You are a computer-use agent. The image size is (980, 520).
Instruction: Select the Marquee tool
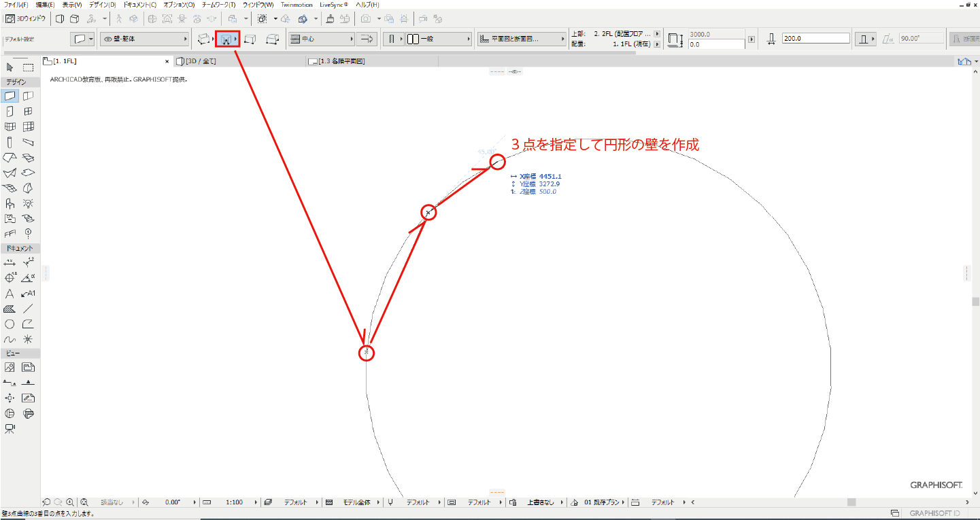coord(28,67)
